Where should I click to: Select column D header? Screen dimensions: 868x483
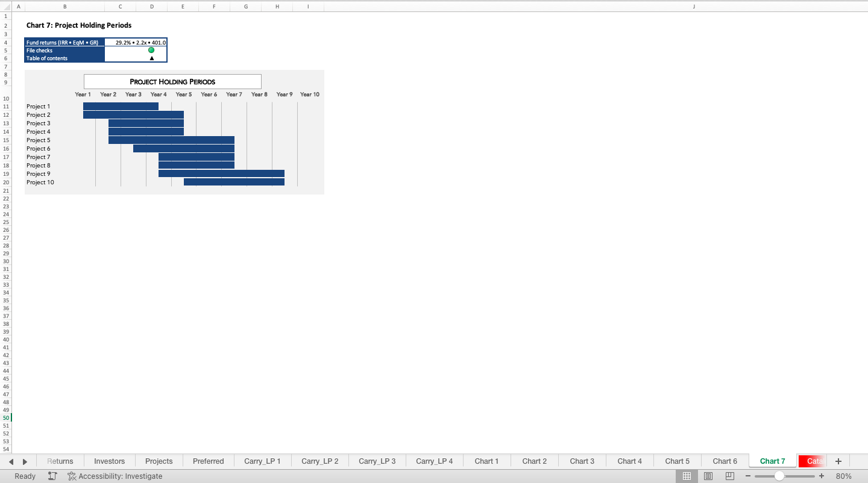(x=152, y=6)
